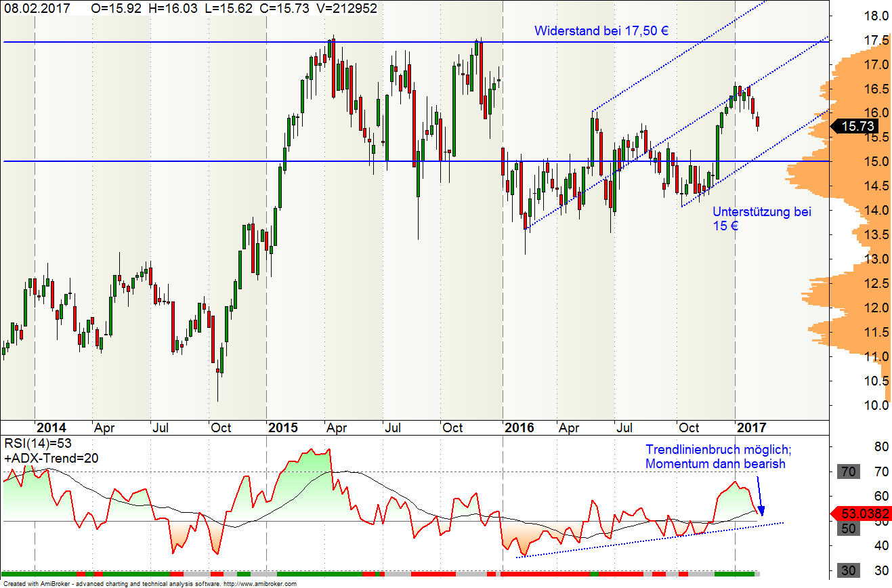The image size is (892, 588).
Task: Open the http://www.amibroker.com link in footer
Action: [x=259, y=583]
